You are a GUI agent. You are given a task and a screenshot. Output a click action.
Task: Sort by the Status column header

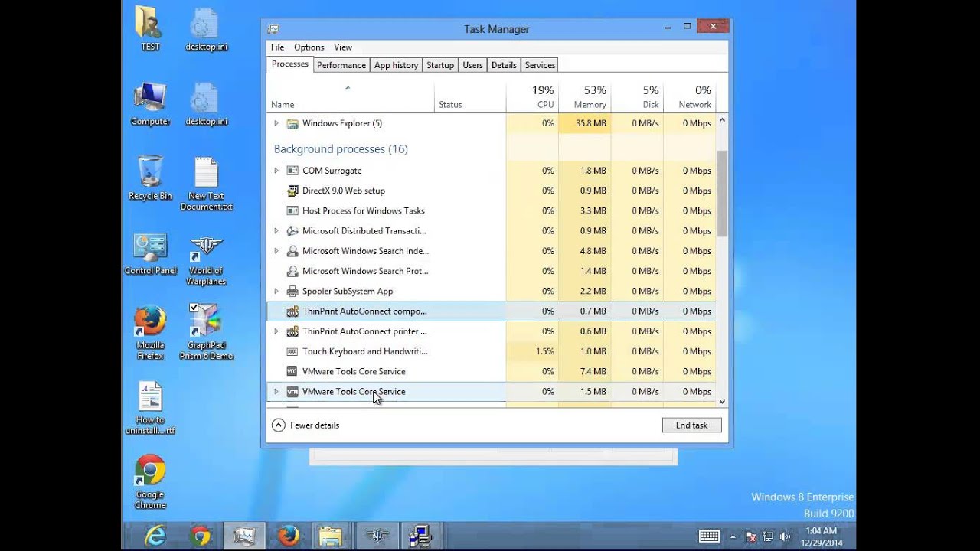[x=470, y=97]
